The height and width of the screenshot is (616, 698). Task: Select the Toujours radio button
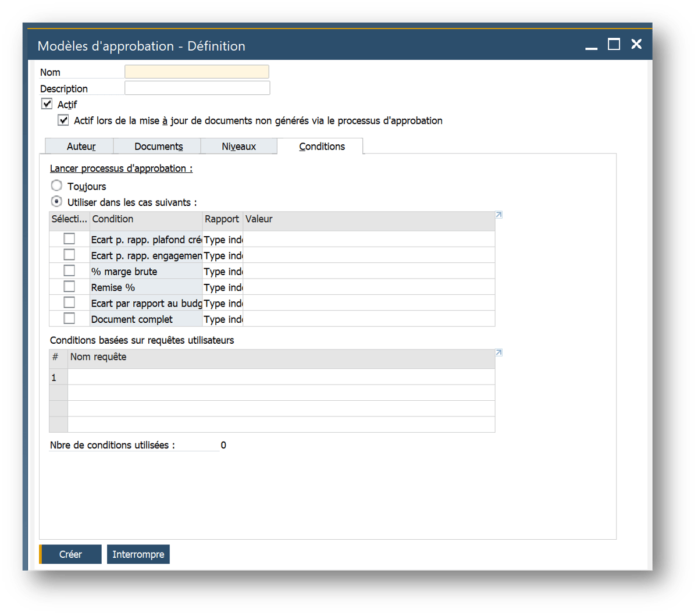(56, 185)
